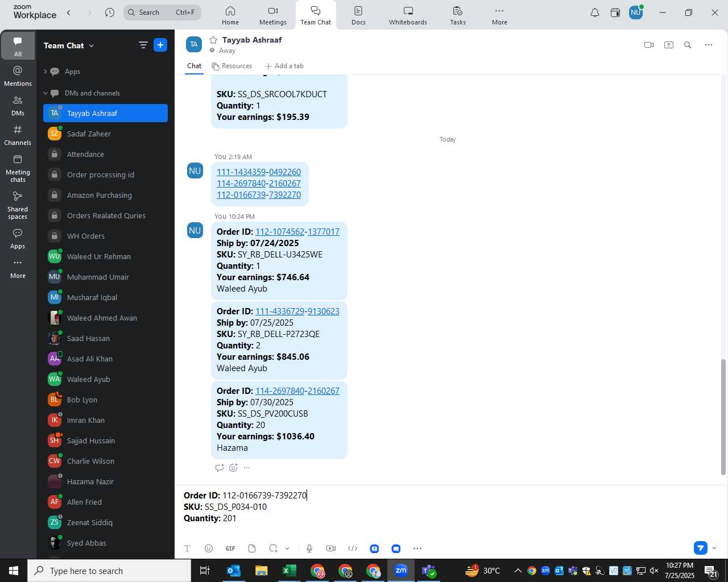
Task: Add an emoji reaction to the last message
Action: click(233, 468)
